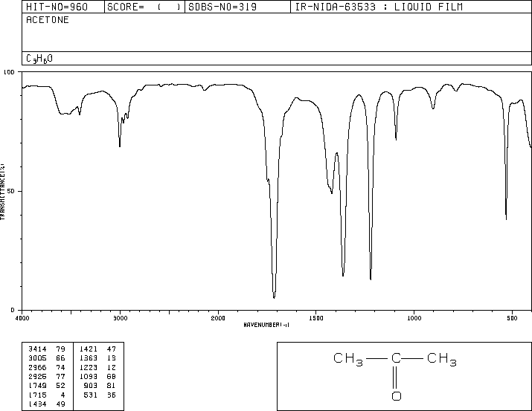
Task: Click the molecular formula C3H6O
Action: point(39,59)
